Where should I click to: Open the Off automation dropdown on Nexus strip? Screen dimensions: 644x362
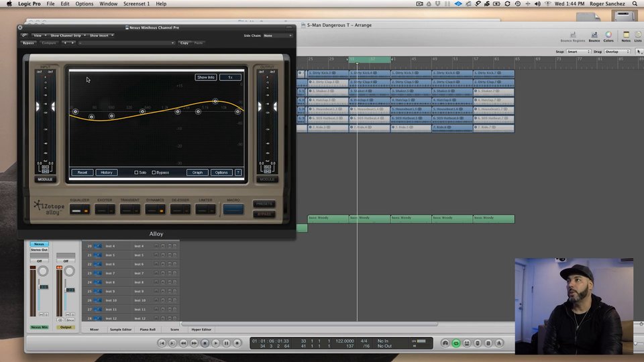tap(40, 261)
